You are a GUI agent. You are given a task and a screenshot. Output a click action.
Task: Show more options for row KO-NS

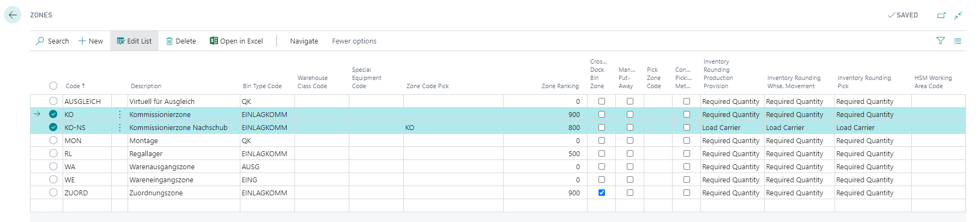[120, 127]
